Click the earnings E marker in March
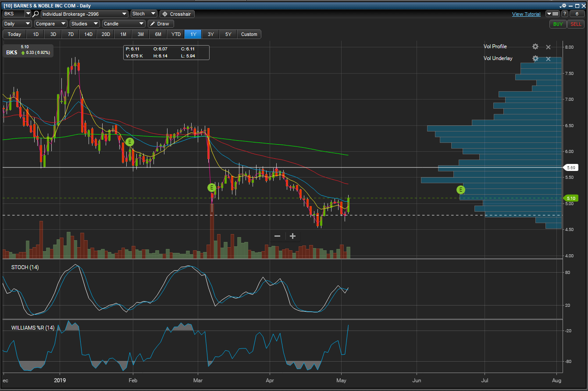This screenshot has width=588, height=391. click(211, 188)
